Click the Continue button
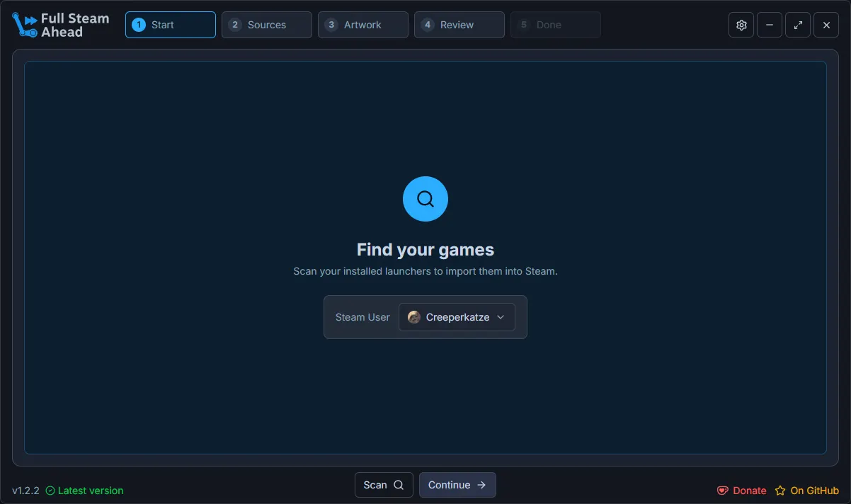Viewport: 851px width, 504px height. click(457, 485)
